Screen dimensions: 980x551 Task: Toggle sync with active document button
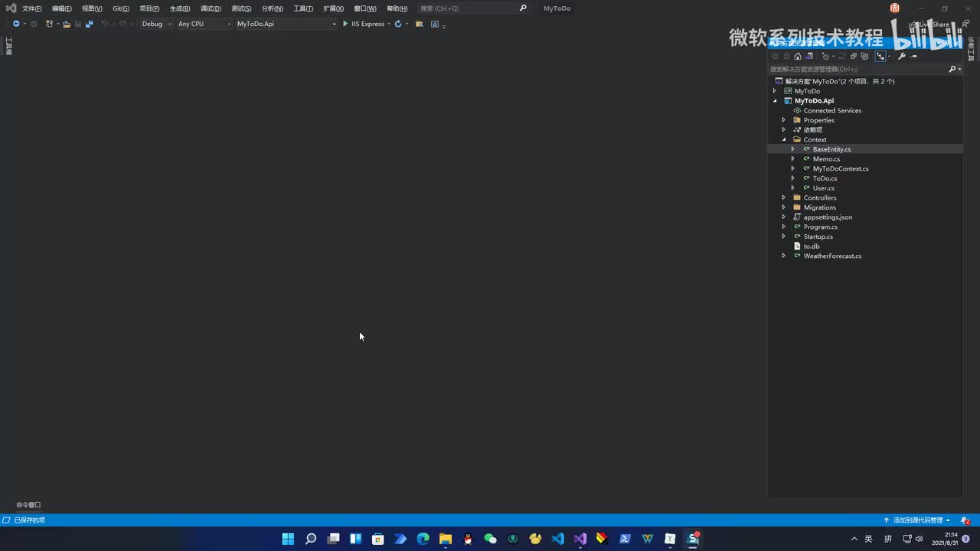click(880, 56)
